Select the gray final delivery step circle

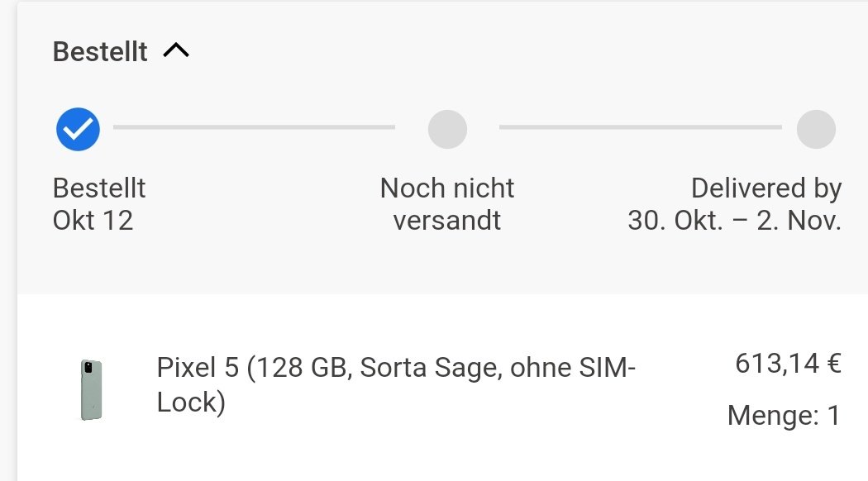pyautogui.click(x=816, y=129)
